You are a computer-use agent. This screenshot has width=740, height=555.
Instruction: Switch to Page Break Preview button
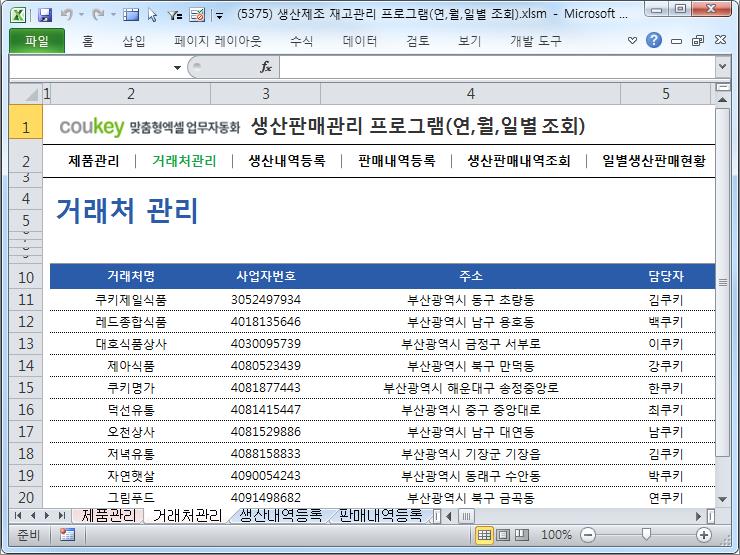tap(521, 535)
